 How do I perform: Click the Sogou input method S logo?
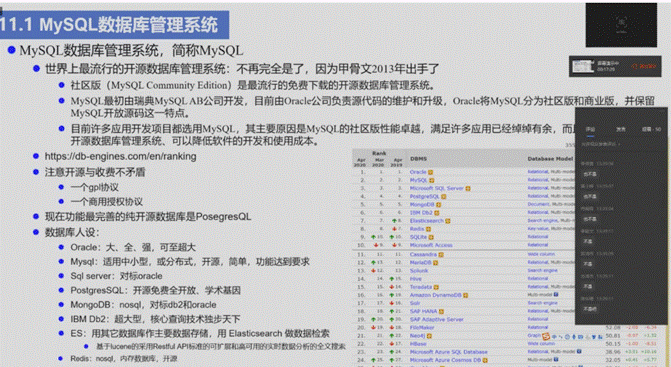point(546,337)
